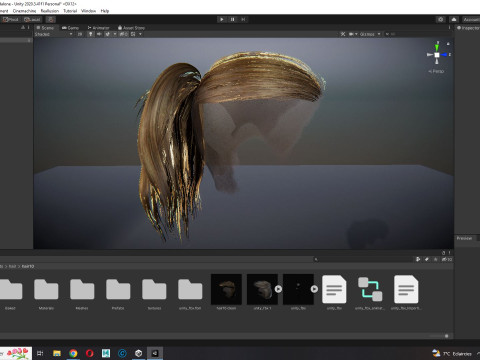Click the Hair10 breadcrumb in Project path
480x360 pixels.
[28, 266]
